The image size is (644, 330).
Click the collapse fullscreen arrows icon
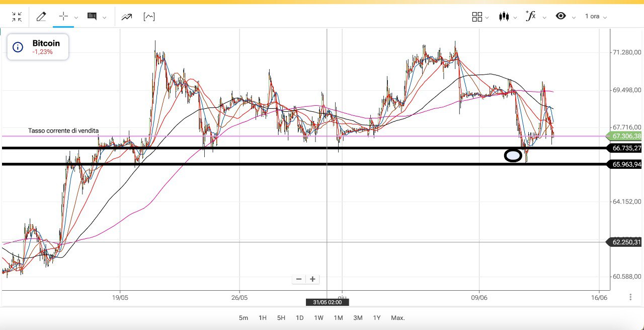click(17, 17)
